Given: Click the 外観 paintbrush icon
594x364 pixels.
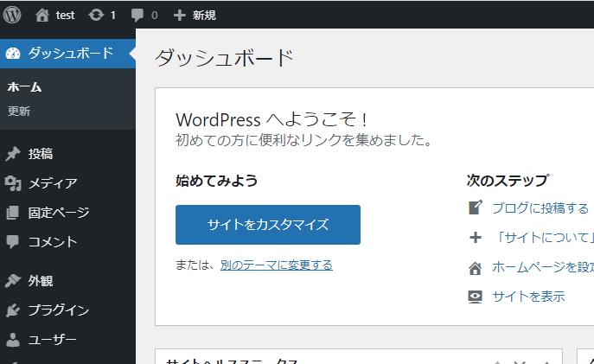Looking at the screenshot, I should point(13,281).
